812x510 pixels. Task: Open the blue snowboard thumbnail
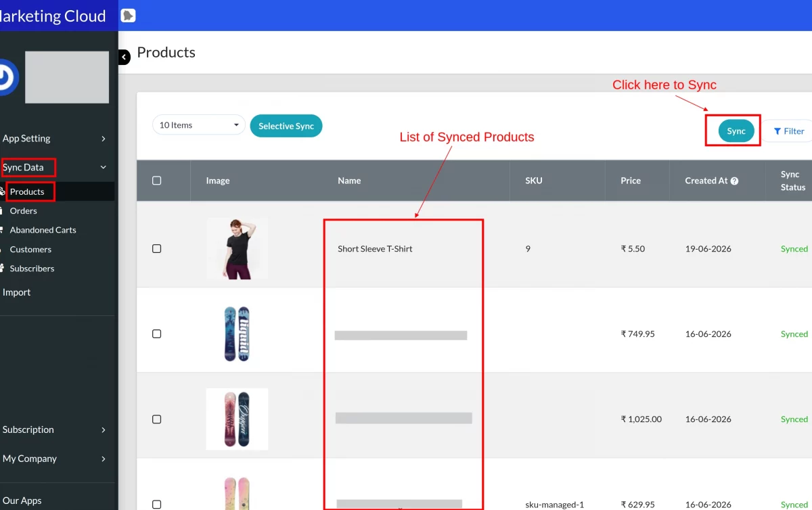(x=237, y=333)
